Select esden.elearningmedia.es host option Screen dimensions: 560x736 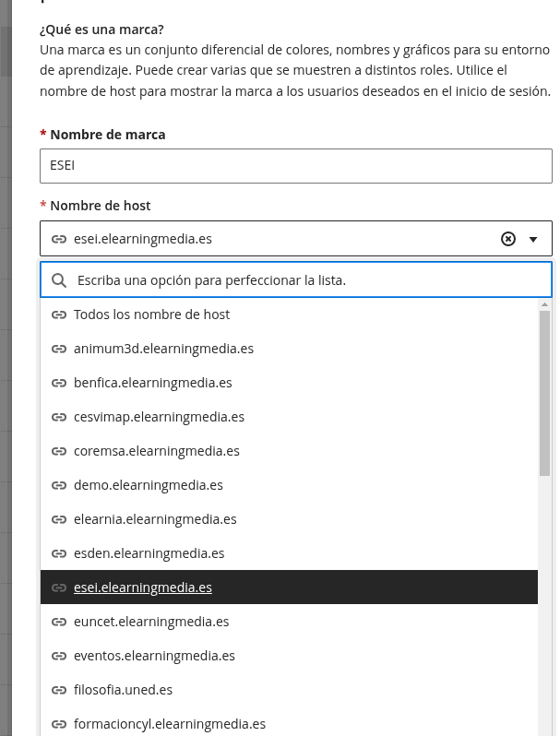click(x=289, y=553)
